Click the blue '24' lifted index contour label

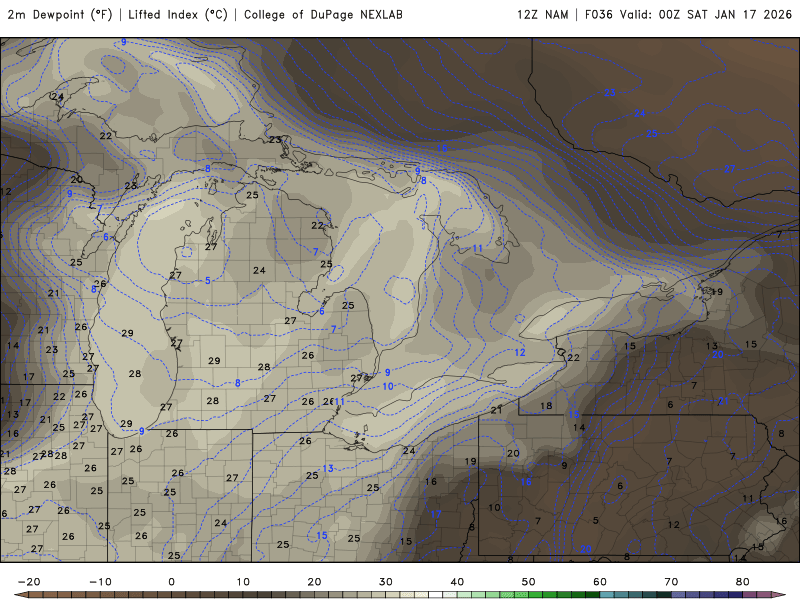click(640, 113)
